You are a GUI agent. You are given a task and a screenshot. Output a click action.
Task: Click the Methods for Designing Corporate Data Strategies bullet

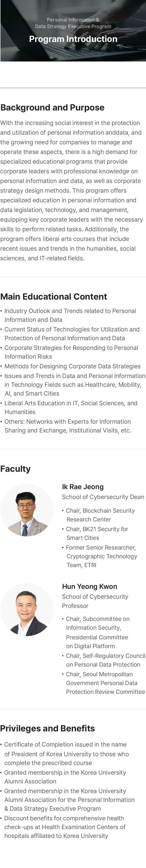[72, 366]
